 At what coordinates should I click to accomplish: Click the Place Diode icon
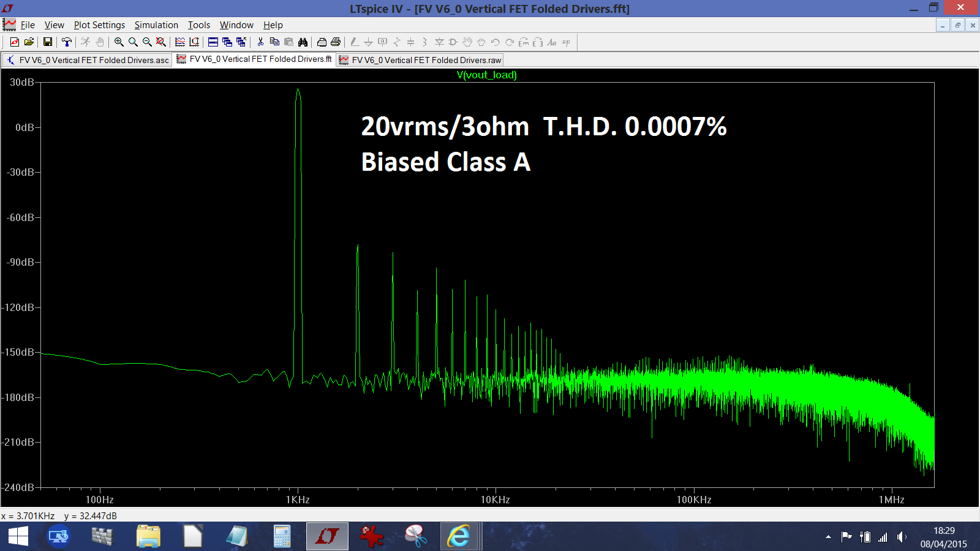(439, 42)
